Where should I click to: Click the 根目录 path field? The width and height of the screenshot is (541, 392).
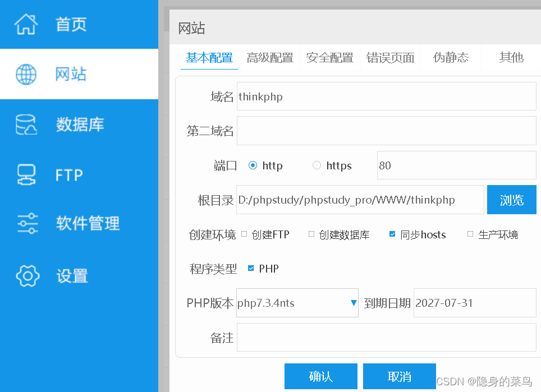click(360, 200)
